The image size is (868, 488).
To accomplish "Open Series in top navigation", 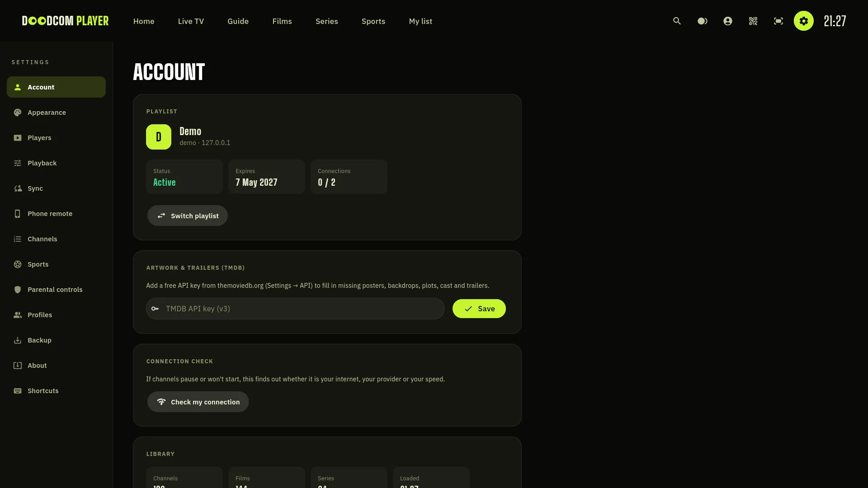I will coord(327,21).
